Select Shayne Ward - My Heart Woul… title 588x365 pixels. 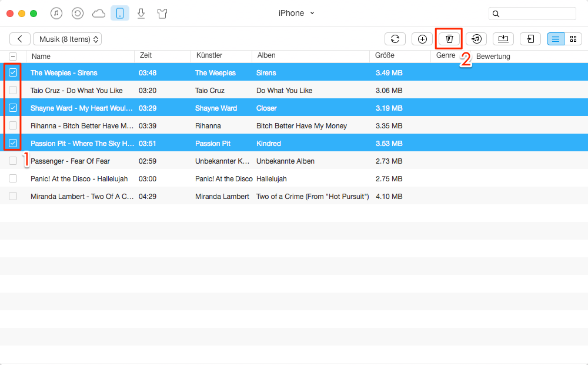pyautogui.click(x=81, y=108)
